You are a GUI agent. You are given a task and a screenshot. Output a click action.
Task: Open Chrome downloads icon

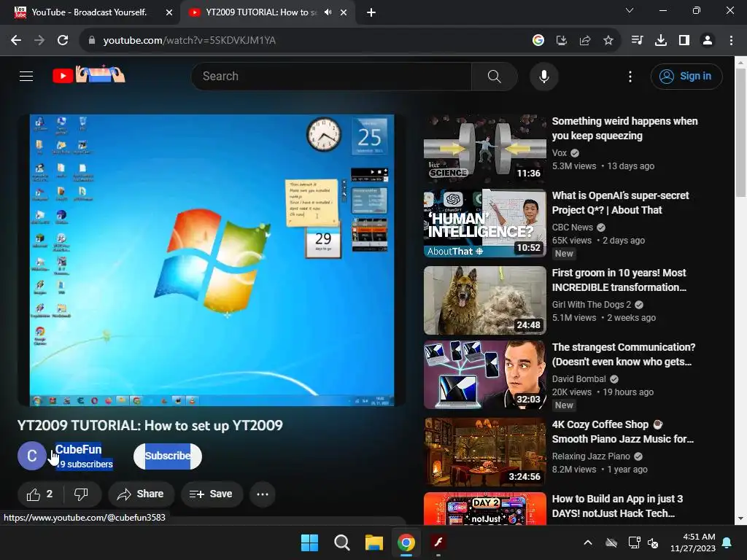[x=661, y=41]
